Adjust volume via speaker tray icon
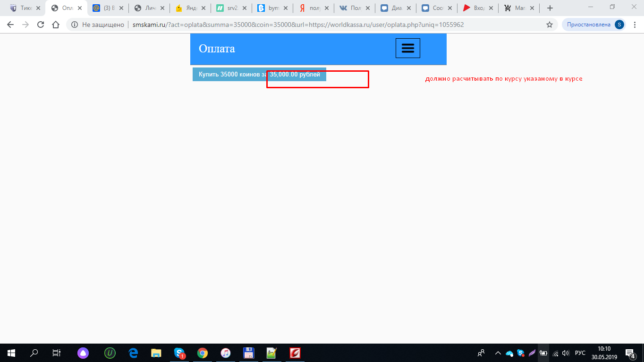The width and height of the screenshot is (644, 362). (566, 353)
